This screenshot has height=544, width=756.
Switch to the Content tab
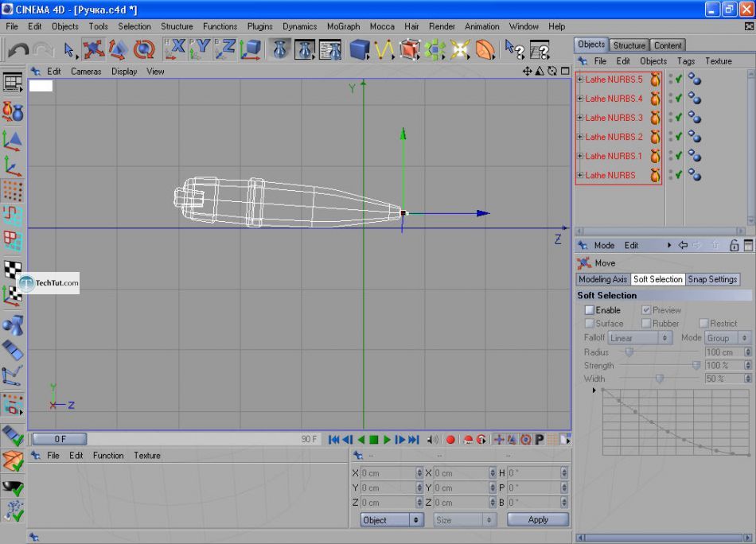click(x=668, y=45)
